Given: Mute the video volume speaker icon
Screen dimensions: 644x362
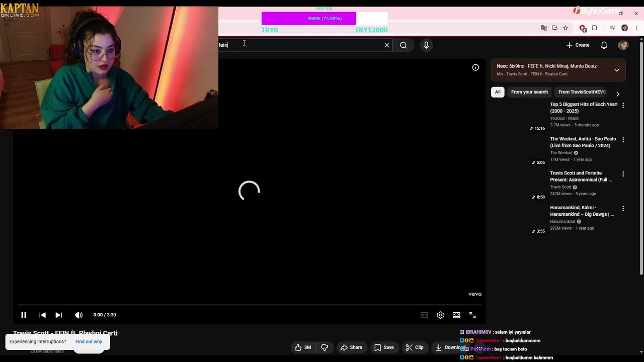Looking at the screenshot, I should pos(78,315).
